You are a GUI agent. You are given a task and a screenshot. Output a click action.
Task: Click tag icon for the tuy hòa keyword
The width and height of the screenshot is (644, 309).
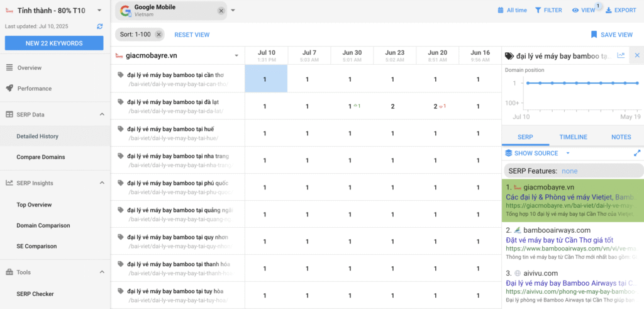(120, 291)
